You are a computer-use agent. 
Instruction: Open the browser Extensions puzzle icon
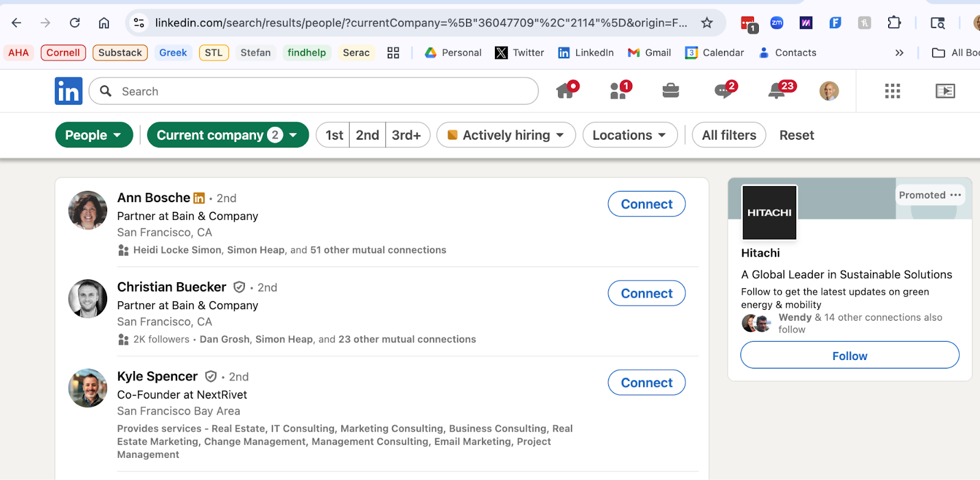894,23
